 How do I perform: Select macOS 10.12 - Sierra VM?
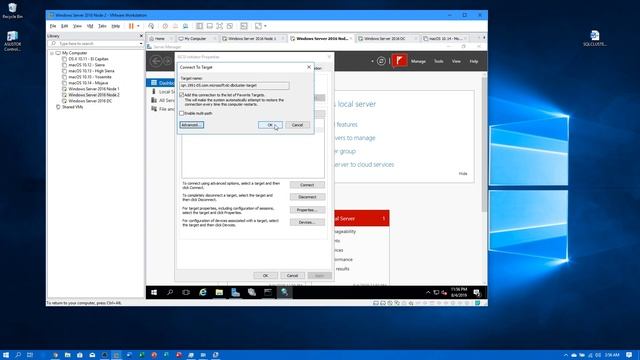(x=87, y=65)
